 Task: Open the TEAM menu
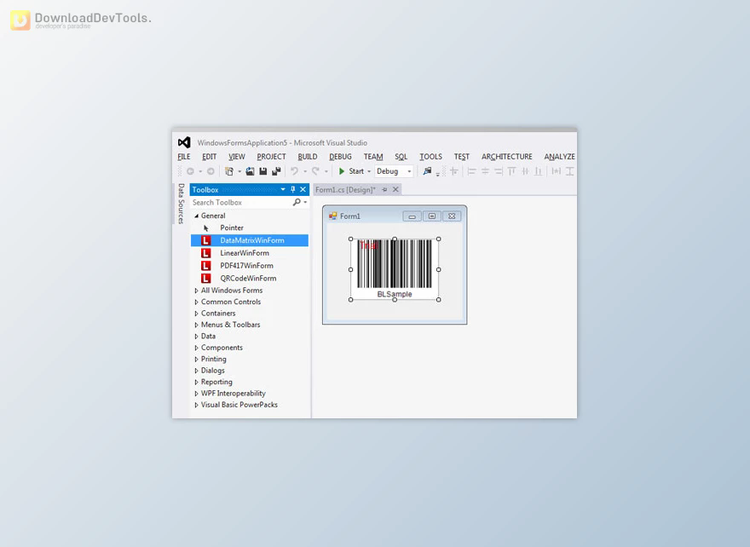pyautogui.click(x=373, y=157)
